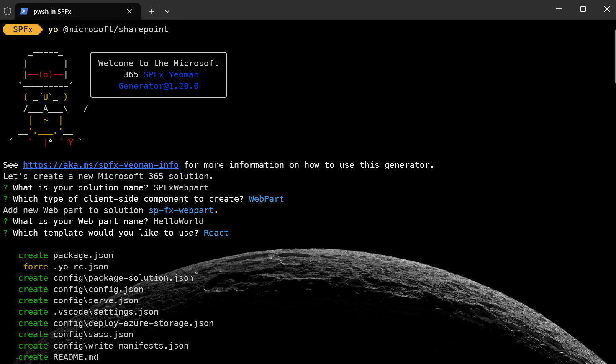616x364 pixels.
Task: Click the vertical scrollbar thumb
Action: tap(614, 56)
